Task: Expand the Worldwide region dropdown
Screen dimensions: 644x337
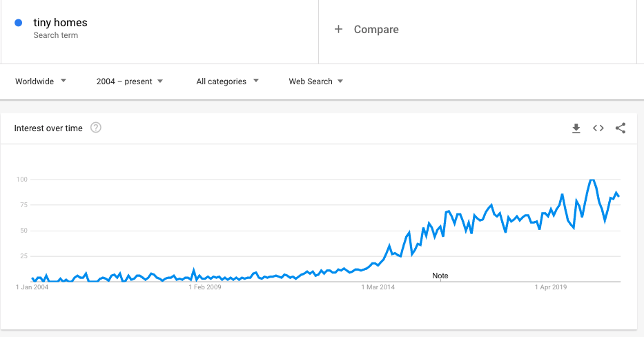Action: tap(41, 81)
